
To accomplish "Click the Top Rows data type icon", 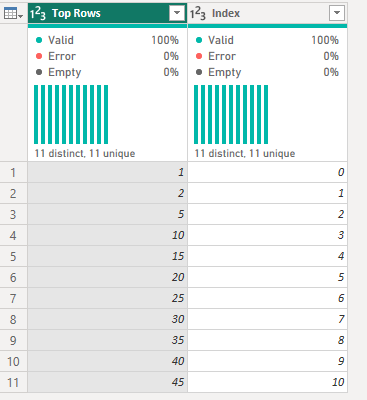I will coord(38,14).
